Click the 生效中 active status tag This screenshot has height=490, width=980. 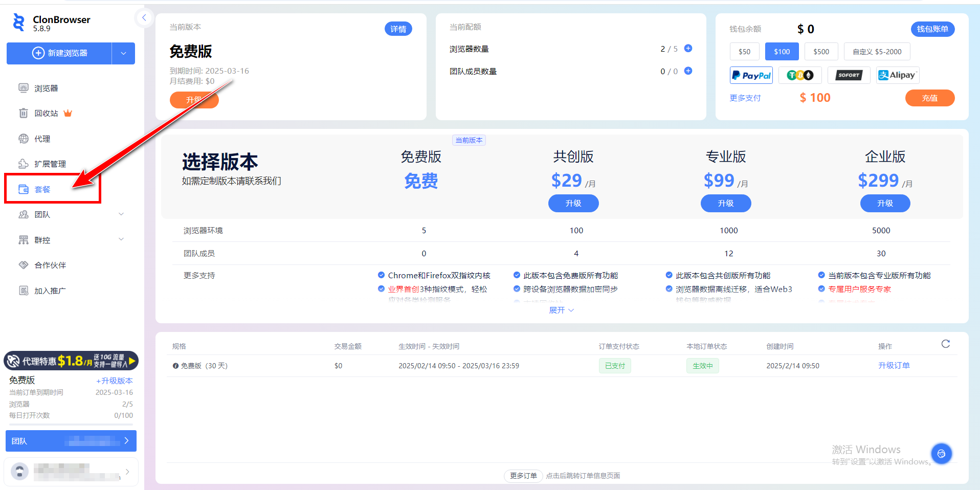[702, 366]
